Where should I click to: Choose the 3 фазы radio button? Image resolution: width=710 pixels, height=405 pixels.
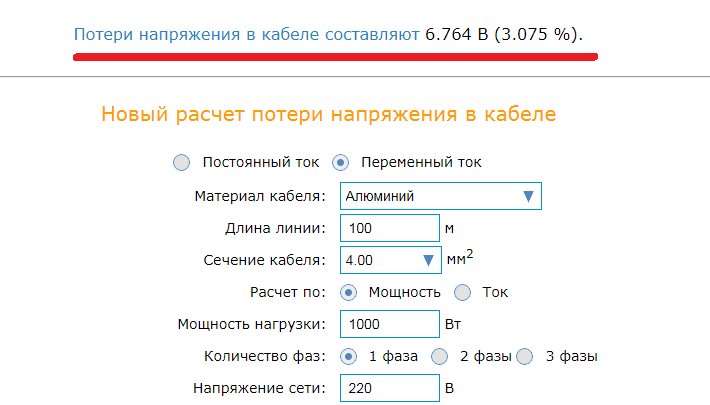(x=526, y=356)
